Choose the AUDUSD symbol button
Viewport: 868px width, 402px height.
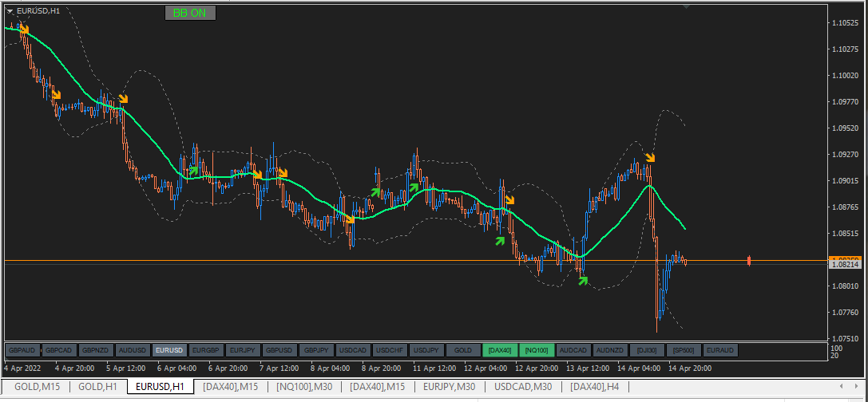click(x=133, y=350)
